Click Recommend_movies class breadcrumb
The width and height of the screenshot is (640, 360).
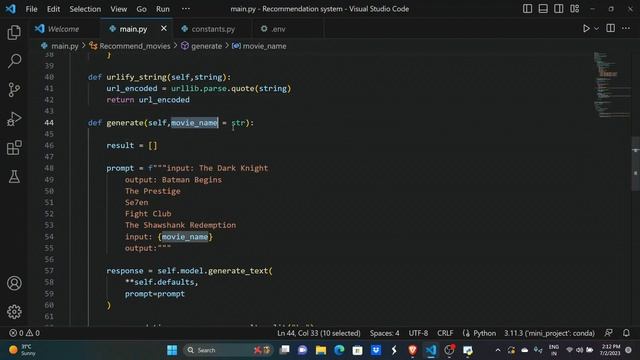tap(135, 46)
